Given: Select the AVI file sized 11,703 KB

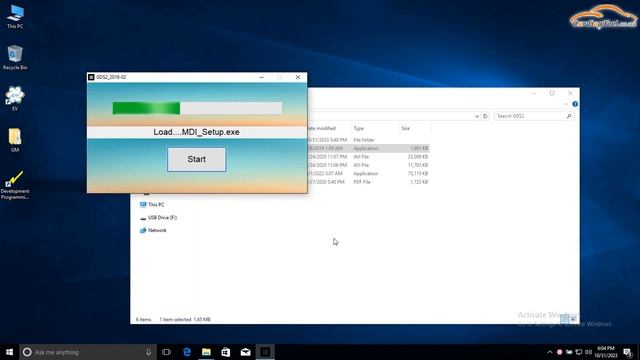Looking at the screenshot, I should pos(368,165).
